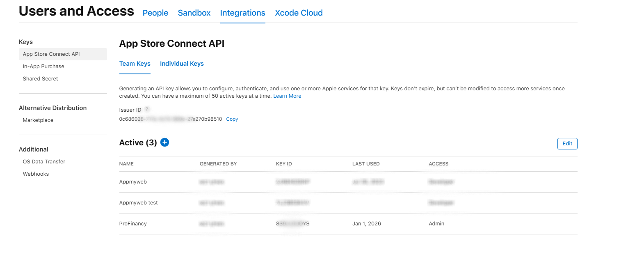Click the App Store Connect API heading
This screenshot has height=257, width=644.
tap(172, 44)
